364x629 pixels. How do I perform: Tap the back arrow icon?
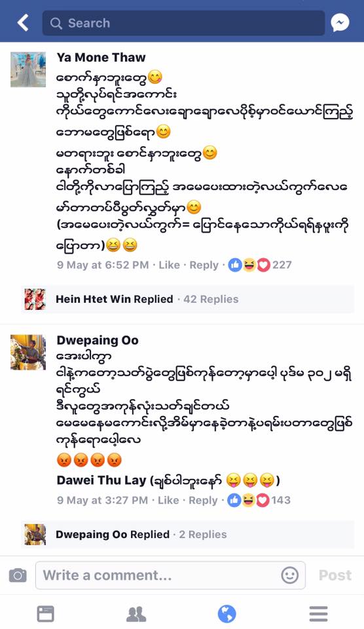tap(24, 22)
